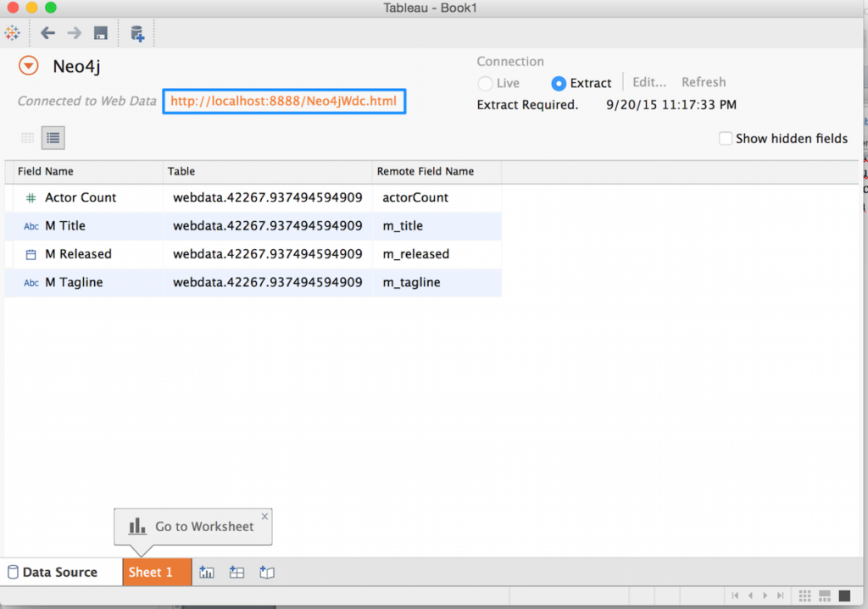The width and height of the screenshot is (868, 609).
Task: Click the Redo arrow in the toolbar
Action: click(74, 33)
